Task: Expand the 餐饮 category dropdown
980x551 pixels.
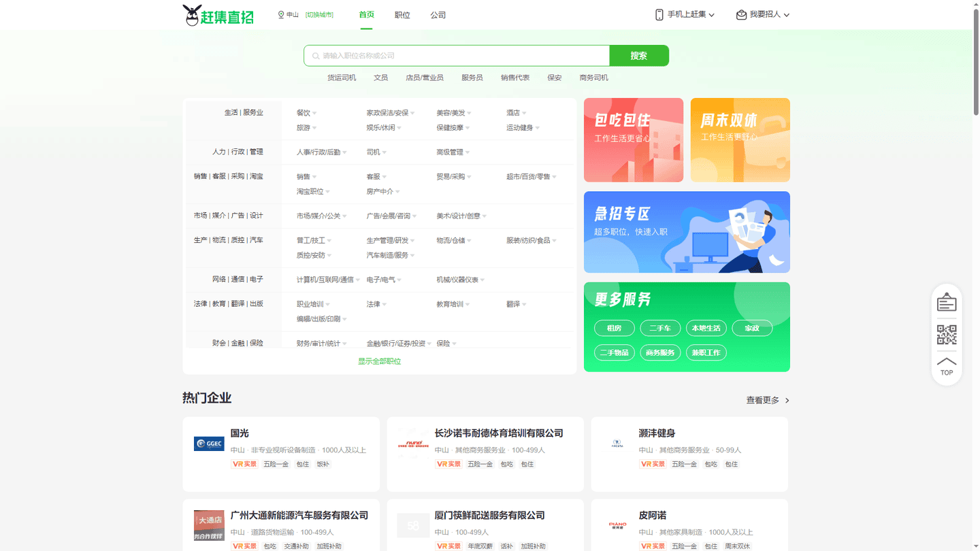Action: click(x=314, y=114)
